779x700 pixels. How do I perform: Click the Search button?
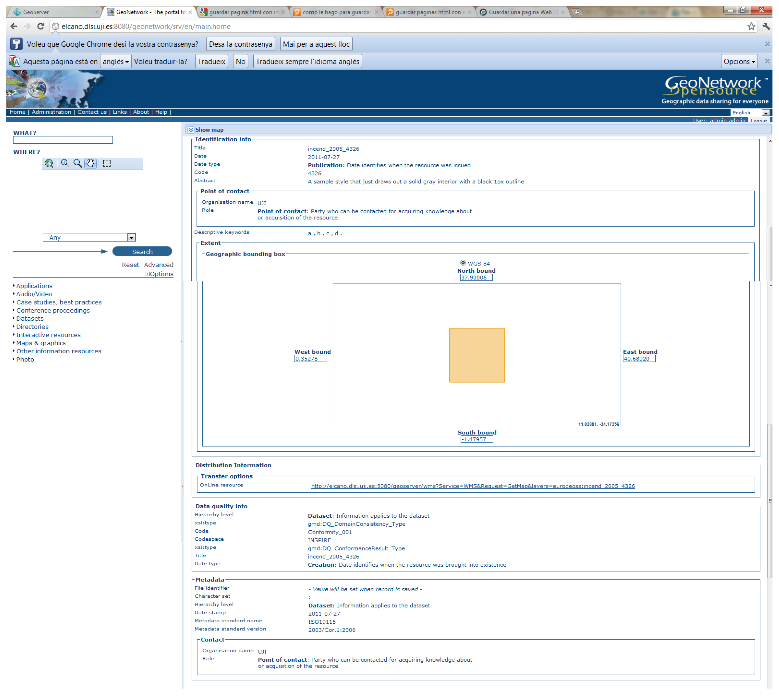click(x=142, y=252)
